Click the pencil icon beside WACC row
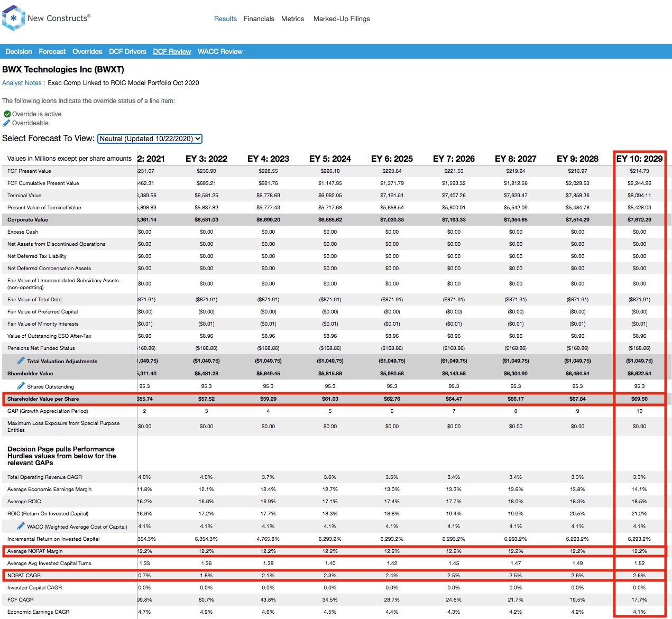This screenshot has height=619, width=672. 21,526
